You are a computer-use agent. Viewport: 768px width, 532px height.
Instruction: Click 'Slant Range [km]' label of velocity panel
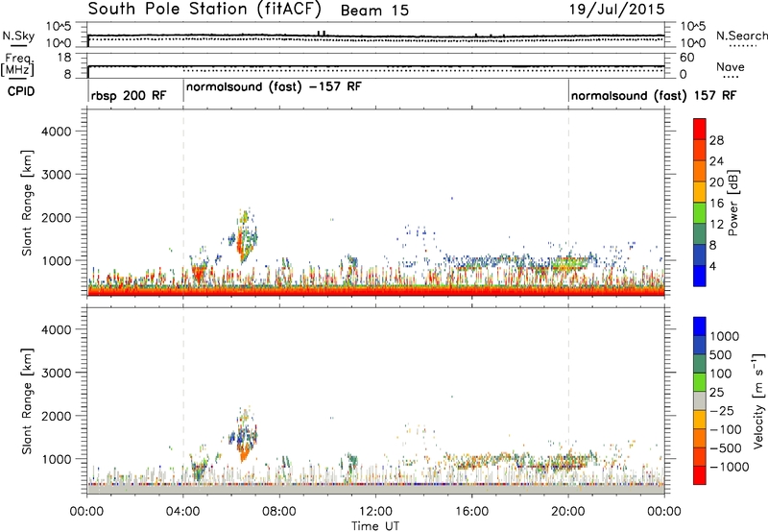(x=27, y=401)
